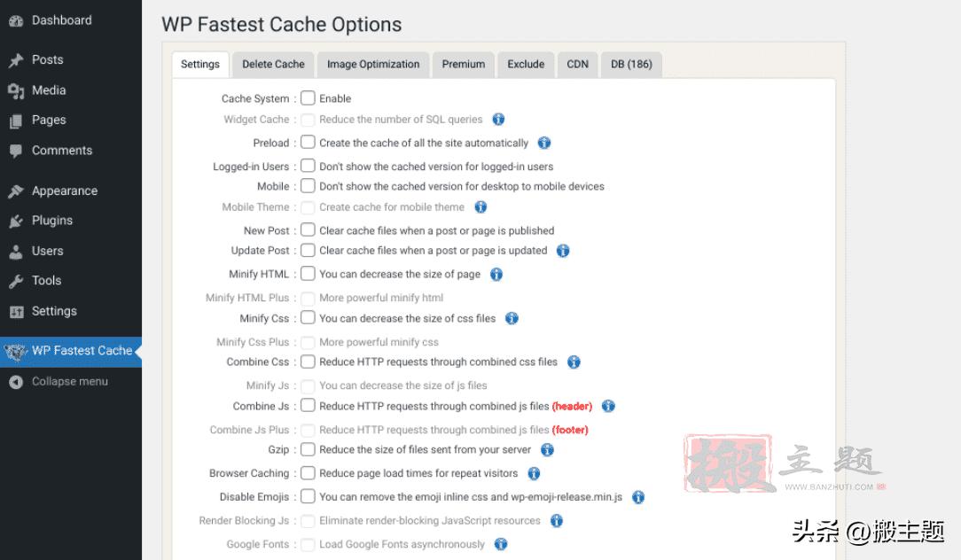The width and height of the screenshot is (961, 560).
Task: Open the Settings sidebar link
Action: [x=54, y=311]
